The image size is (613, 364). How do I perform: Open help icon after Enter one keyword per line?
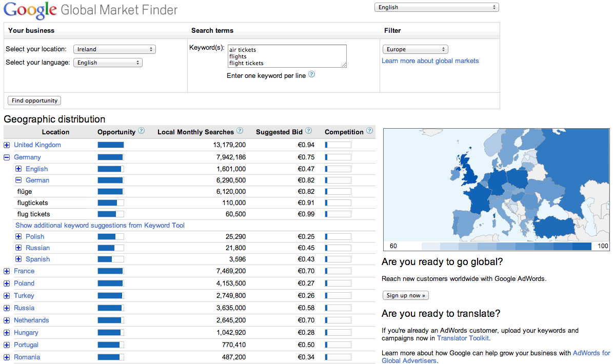coord(311,74)
